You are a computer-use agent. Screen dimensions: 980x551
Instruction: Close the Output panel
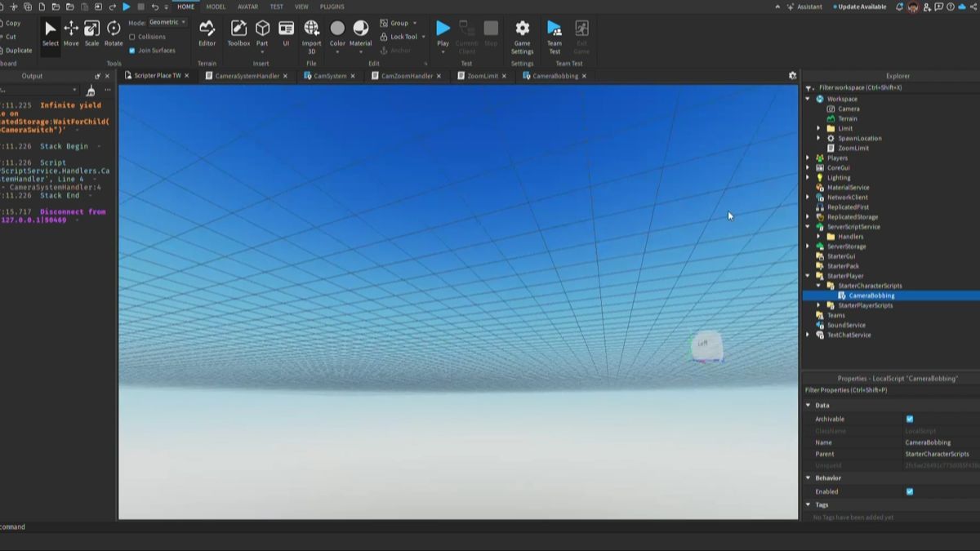[107, 76]
